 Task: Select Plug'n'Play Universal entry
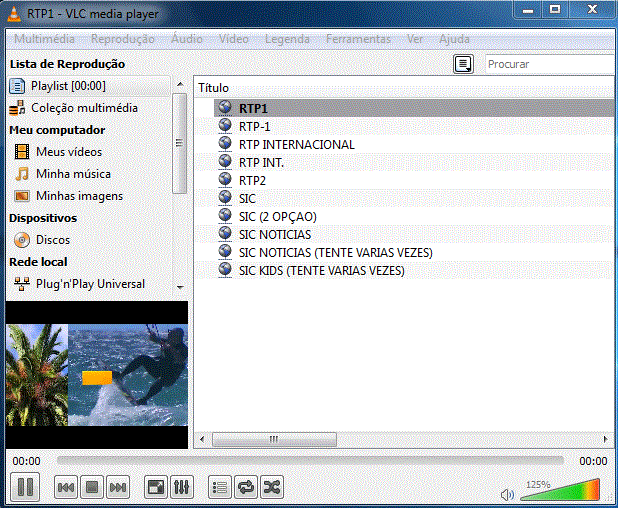(90, 284)
